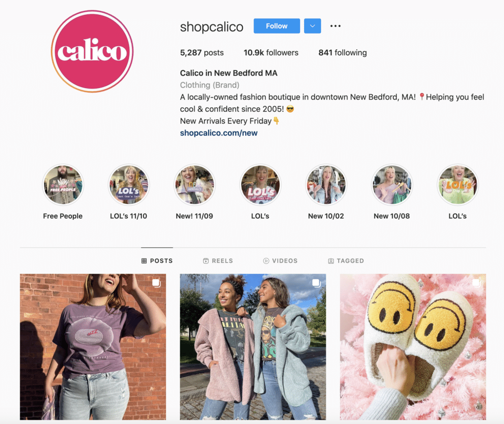Open the three-dot more options menu
The height and width of the screenshot is (424, 504).
tap(335, 26)
